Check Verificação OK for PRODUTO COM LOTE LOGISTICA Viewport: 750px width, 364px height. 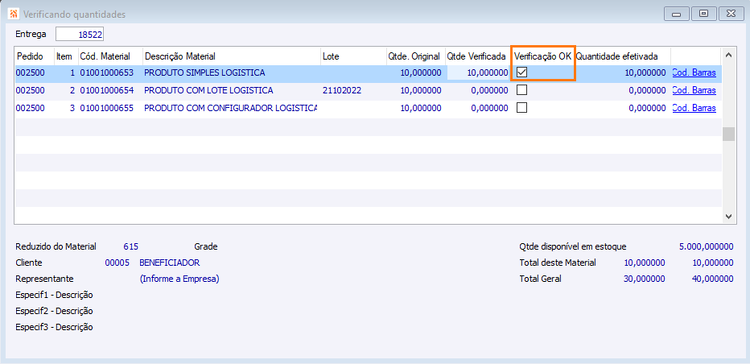pos(522,90)
